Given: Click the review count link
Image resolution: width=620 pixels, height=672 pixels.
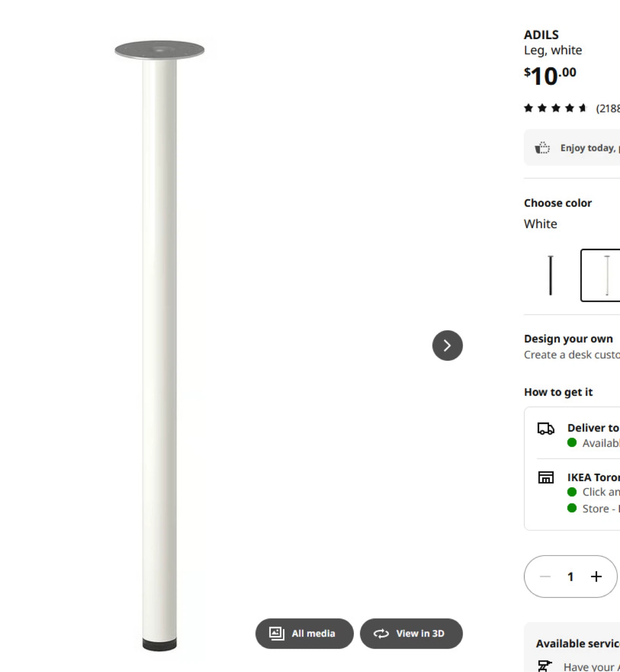Looking at the screenshot, I should pos(607,108).
